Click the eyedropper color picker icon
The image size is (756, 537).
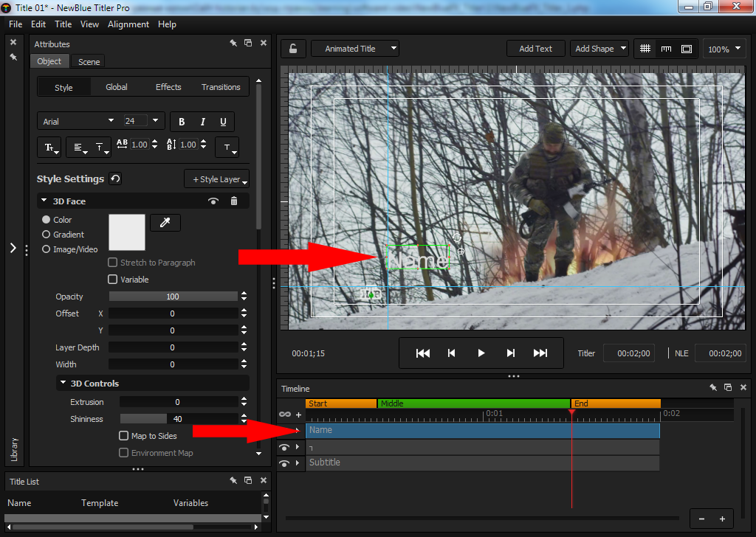click(165, 222)
